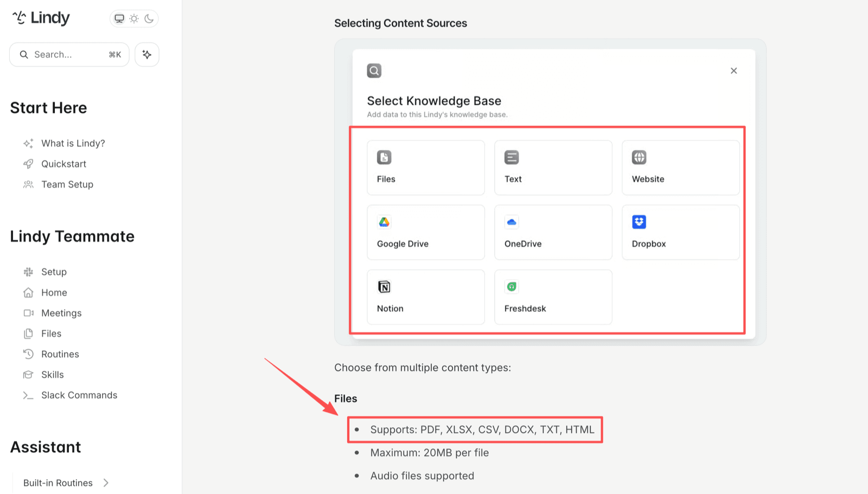Click the Files subheading below the image
Image resolution: width=868 pixels, height=494 pixels.
346,399
